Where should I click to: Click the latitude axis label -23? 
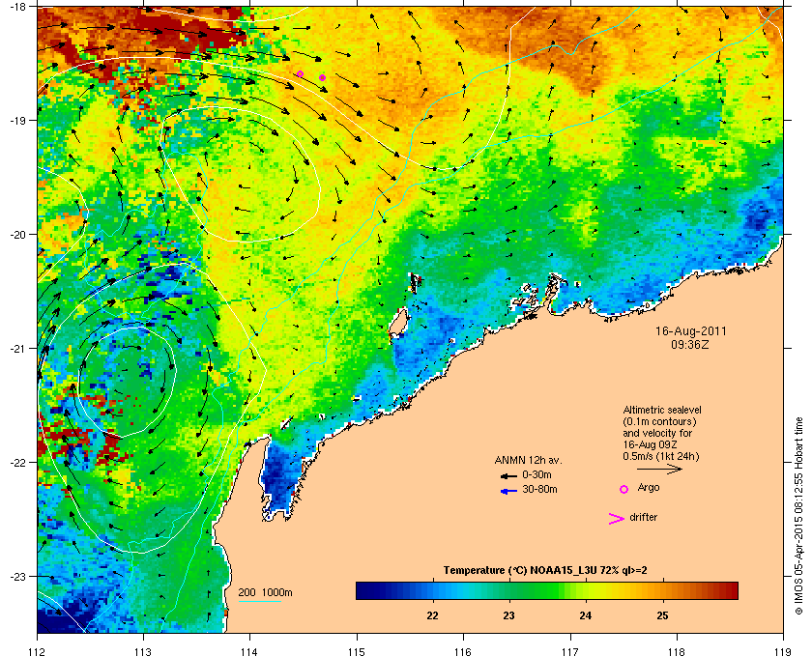tap(17, 576)
